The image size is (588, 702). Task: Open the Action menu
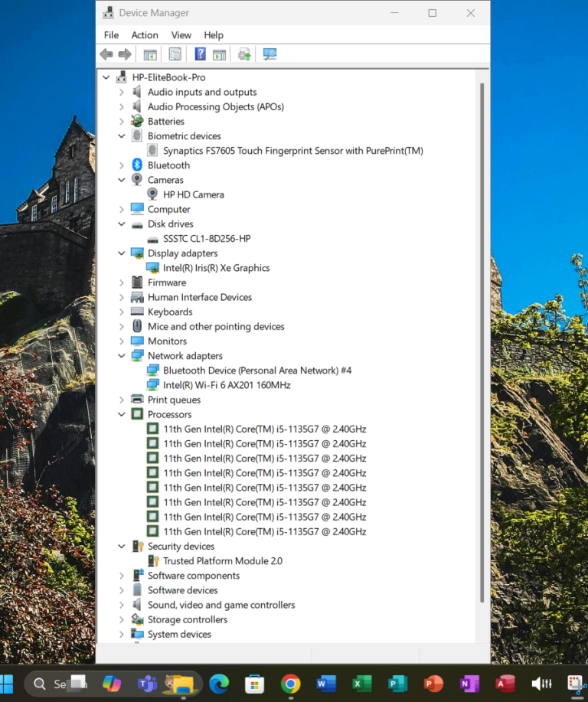[145, 35]
